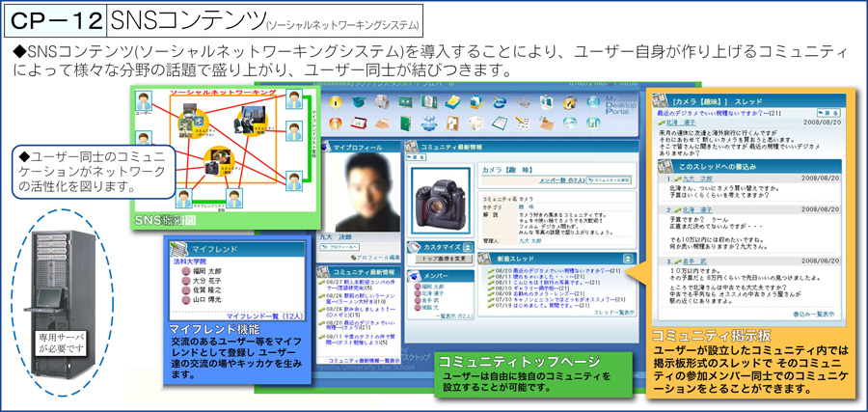The image size is (868, 412).
Task: Click the プロフィールへ button
Action: 339,247
